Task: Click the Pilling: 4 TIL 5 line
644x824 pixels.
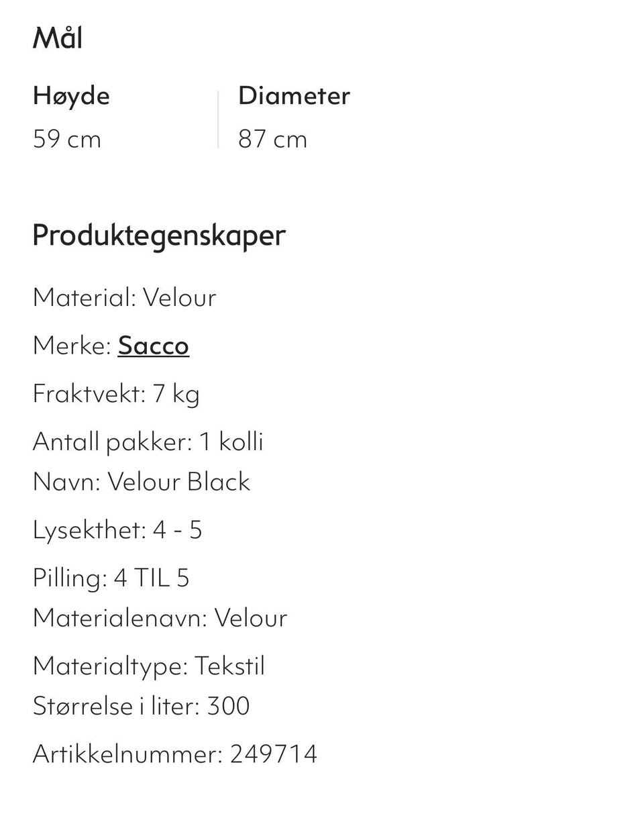Action: click(111, 578)
